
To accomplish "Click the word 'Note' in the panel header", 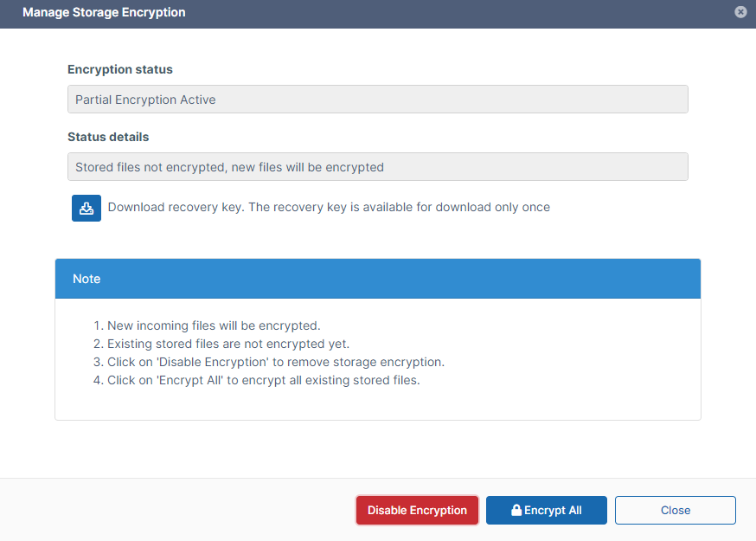I will [86, 279].
